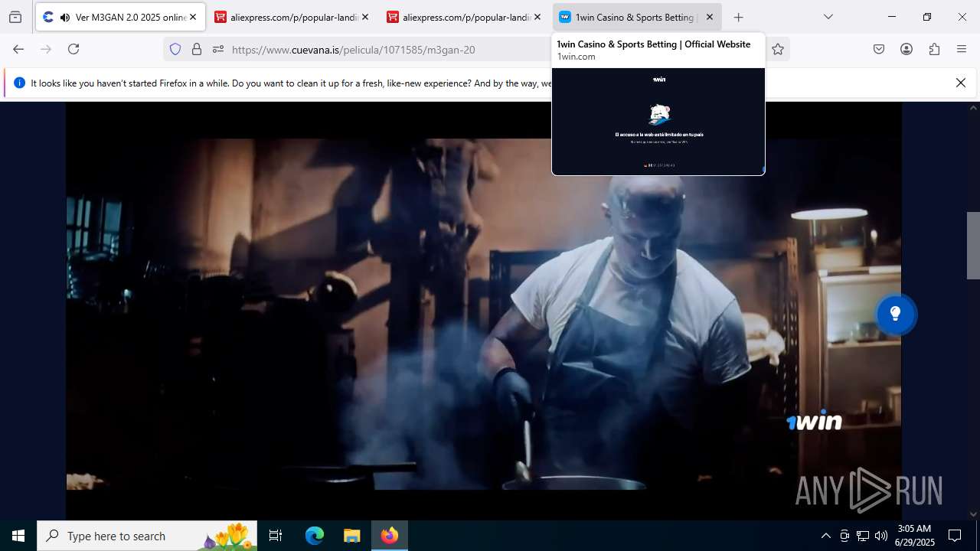
Task: Dismiss the Firefox refresh notification bar
Action: pos(961,83)
